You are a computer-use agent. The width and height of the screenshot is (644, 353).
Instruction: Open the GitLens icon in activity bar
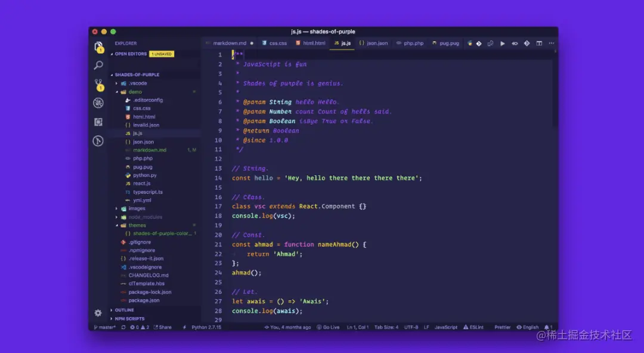tap(98, 141)
